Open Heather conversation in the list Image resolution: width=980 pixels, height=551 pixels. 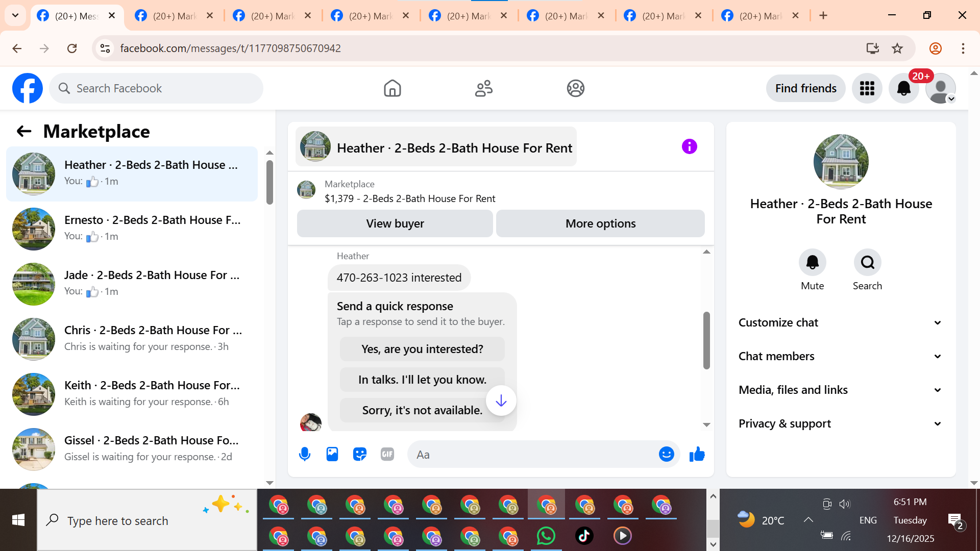click(x=132, y=174)
